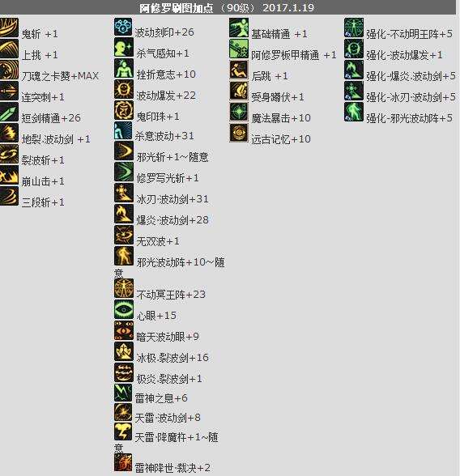Viewport: 460px width, 476px height.
Task: Click the 阿修罗刷图加点 title bar
Action: pyautogui.click(x=228, y=7)
